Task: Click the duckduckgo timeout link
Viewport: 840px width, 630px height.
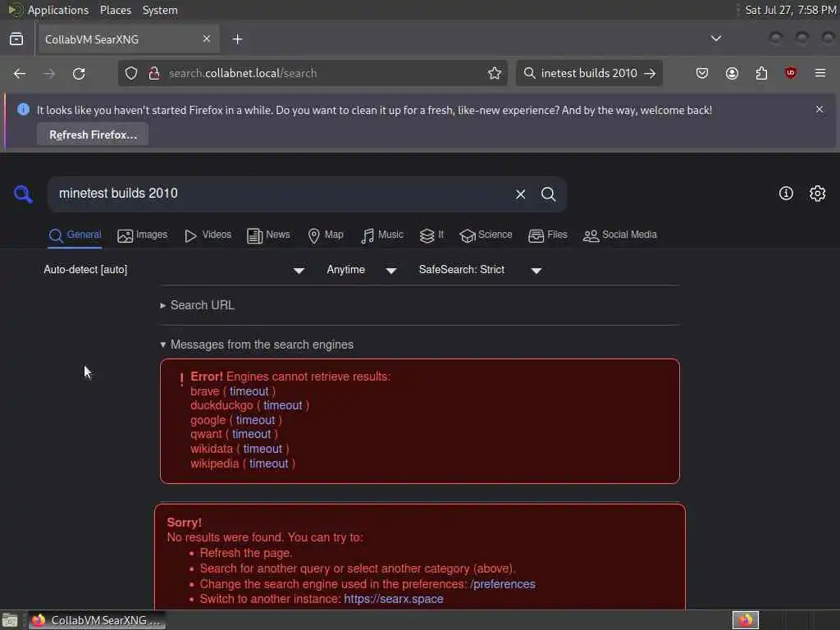Action: coord(283,405)
